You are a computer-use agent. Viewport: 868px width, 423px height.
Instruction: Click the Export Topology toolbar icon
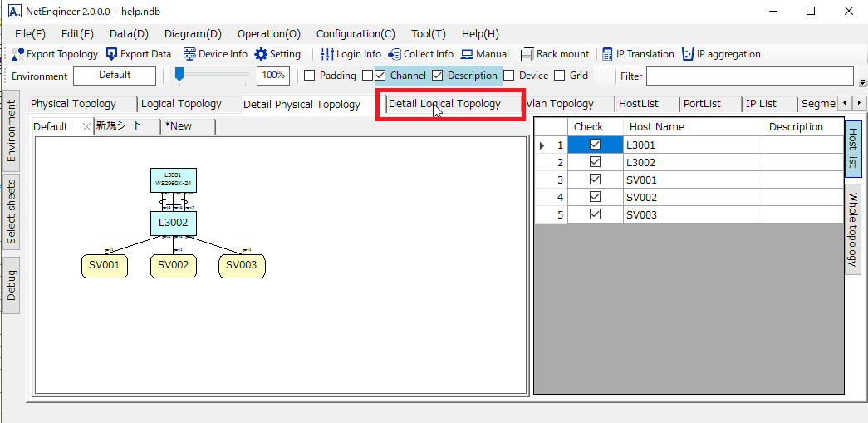(x=18, y=54)
